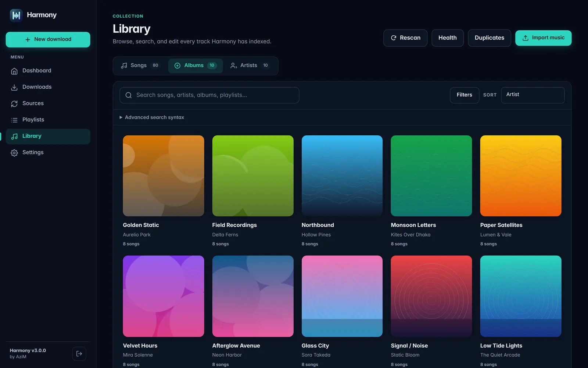Viewport: 588px width, 368px height.
Task: Expand Advanced search syntax
Action: (152, 117)
